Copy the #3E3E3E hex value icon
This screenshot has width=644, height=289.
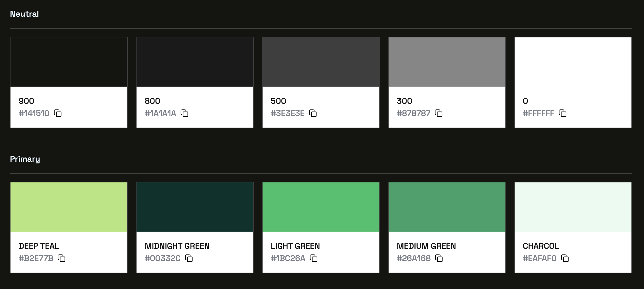tap(313, 113)
